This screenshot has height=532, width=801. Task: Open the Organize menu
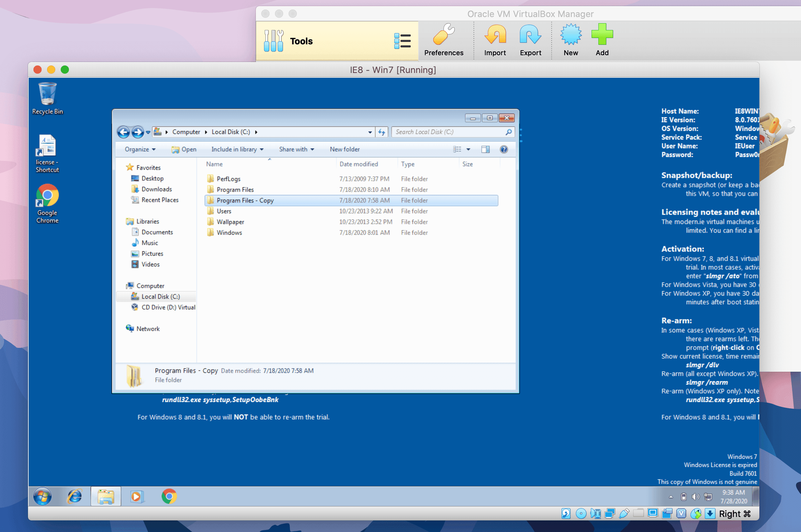(140, 149)
